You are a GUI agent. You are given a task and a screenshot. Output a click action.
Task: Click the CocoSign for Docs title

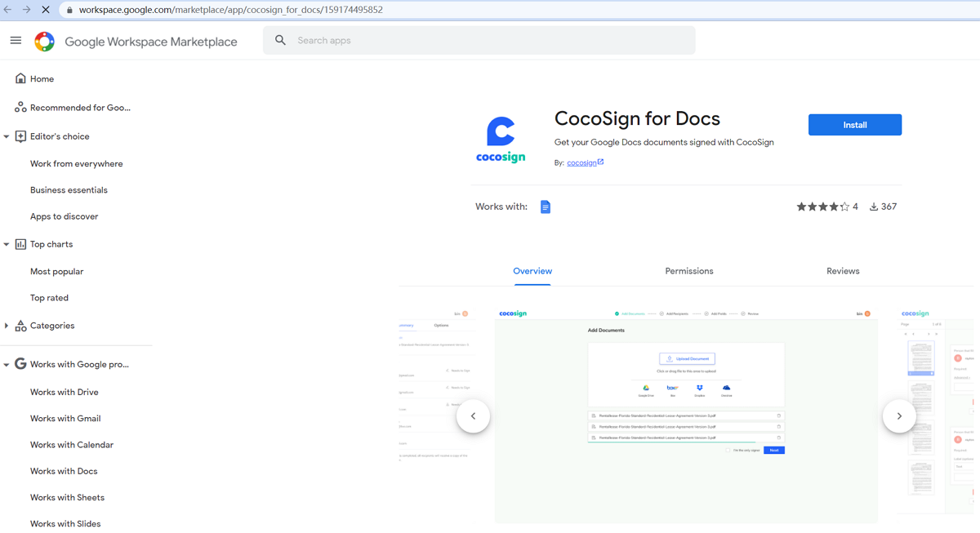tap(637, 118)
